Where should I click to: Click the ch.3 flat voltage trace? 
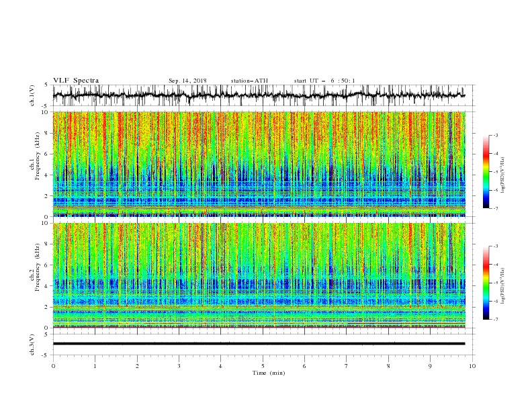pyautogui.click(x=259, y=344)
